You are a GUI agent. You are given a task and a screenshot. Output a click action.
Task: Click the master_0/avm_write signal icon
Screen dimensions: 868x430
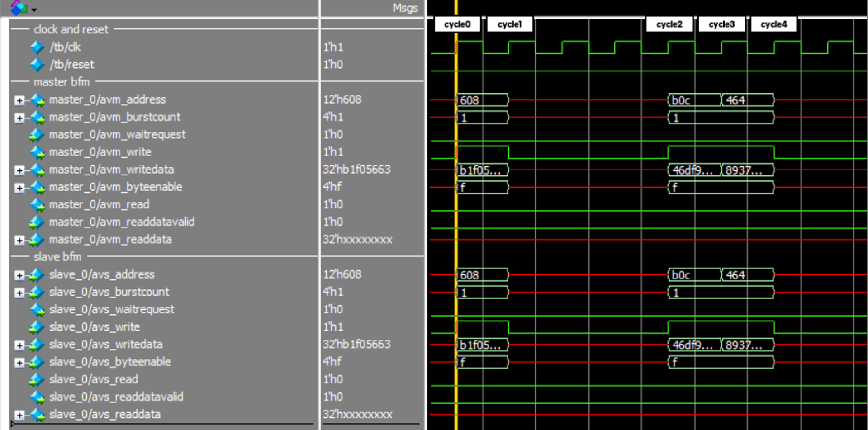[x=37, y=152]
